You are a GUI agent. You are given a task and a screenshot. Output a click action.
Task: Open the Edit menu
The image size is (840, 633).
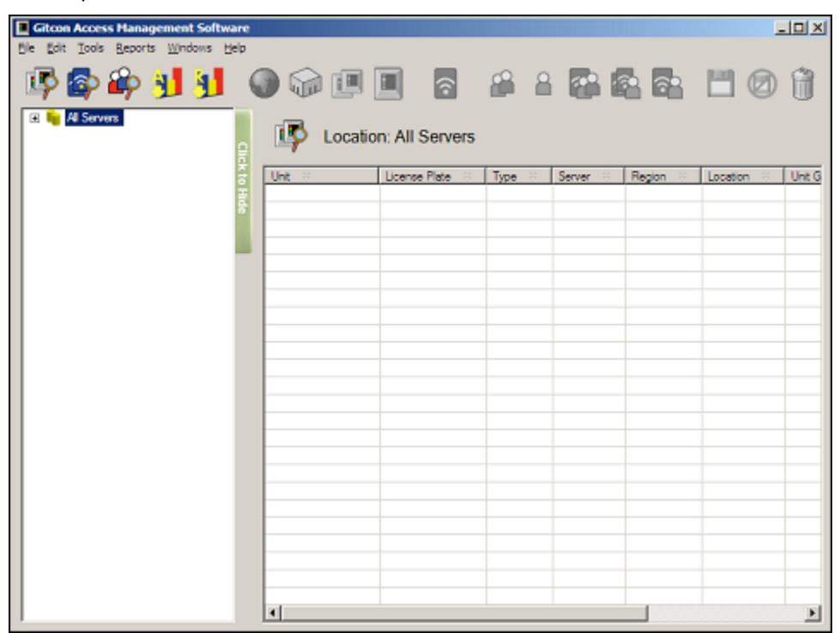pos(57,48)
